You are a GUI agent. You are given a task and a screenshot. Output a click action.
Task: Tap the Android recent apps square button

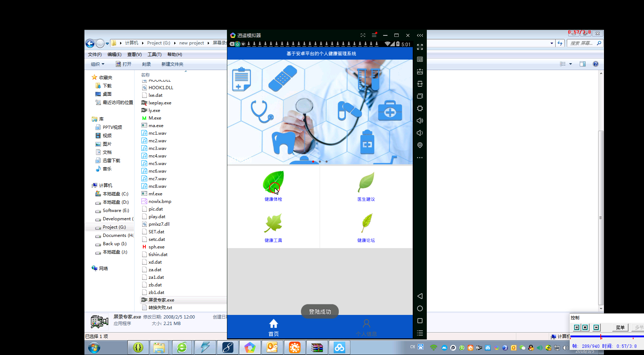pos(420,321)
